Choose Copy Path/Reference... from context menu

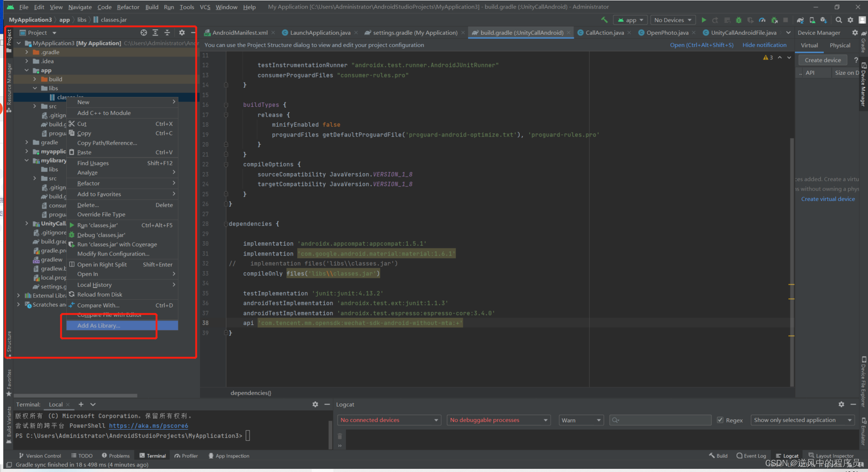click(122, 143)
